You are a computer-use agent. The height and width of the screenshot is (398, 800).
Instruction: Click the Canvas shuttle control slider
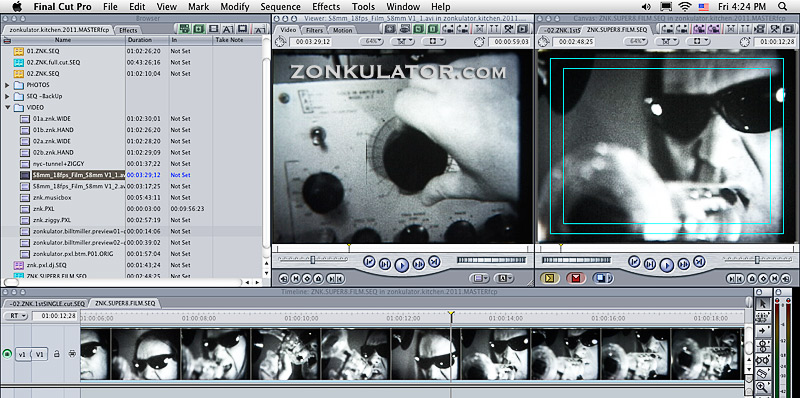[758, 260]
